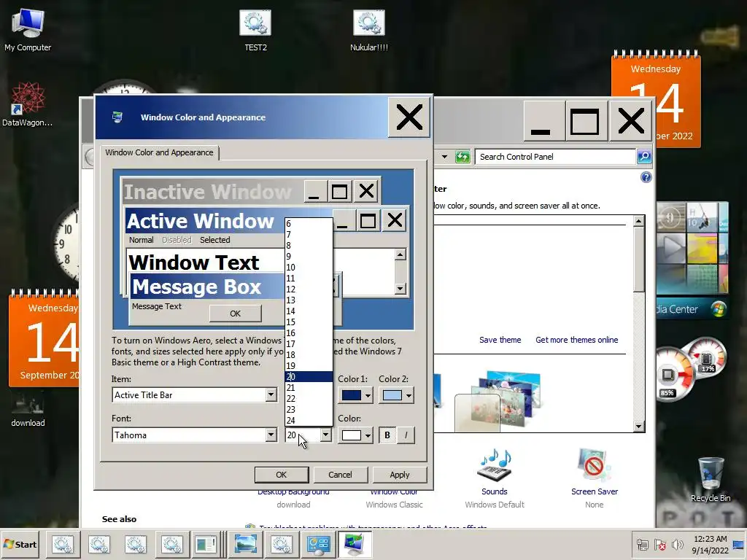Image resolution: width=747 pixels, height=560 pixels.
Task: Click the Save theme link
Action: point(500,340)
